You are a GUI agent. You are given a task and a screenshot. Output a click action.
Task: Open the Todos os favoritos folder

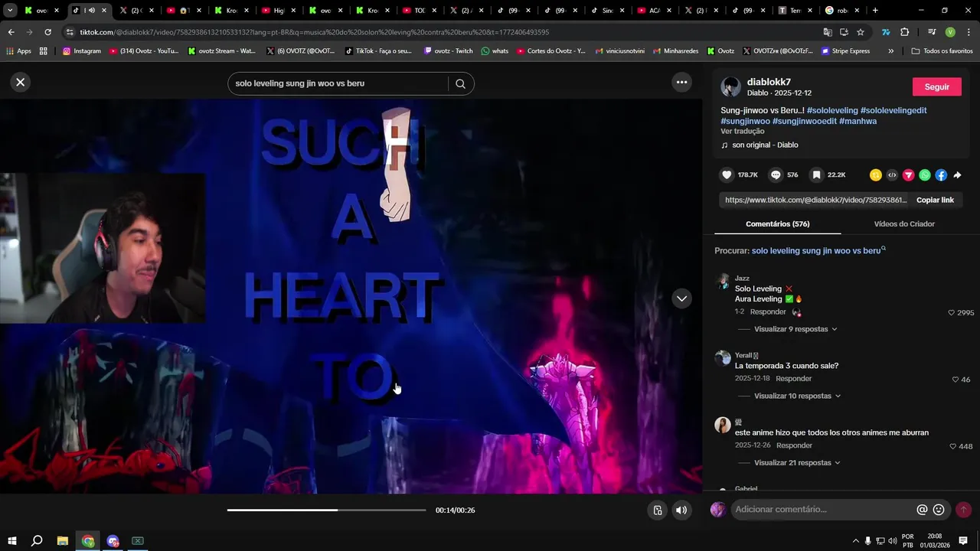pos(942,51)
